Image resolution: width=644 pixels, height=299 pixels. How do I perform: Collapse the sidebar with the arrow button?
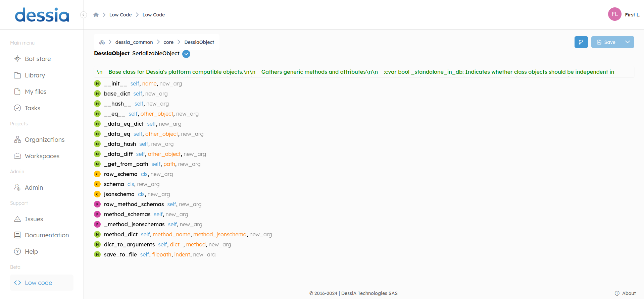tap(84, 15)
